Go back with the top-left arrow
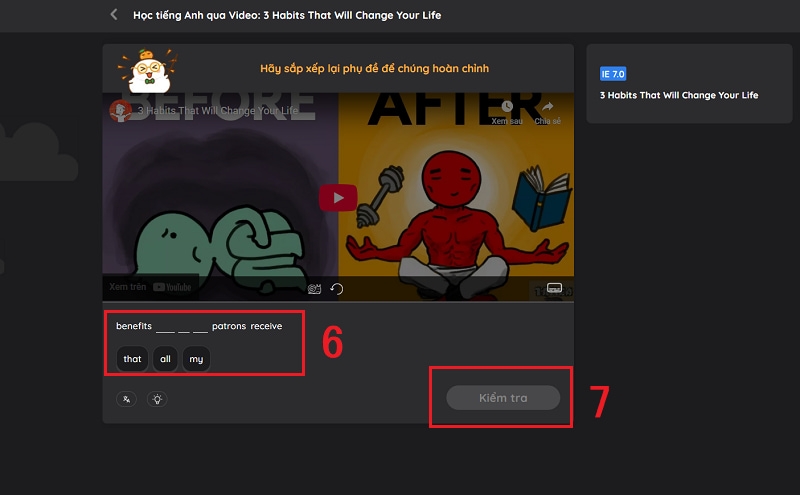This screenshot has height=495, width=800. pyautogui.click(x=114, y=15)
